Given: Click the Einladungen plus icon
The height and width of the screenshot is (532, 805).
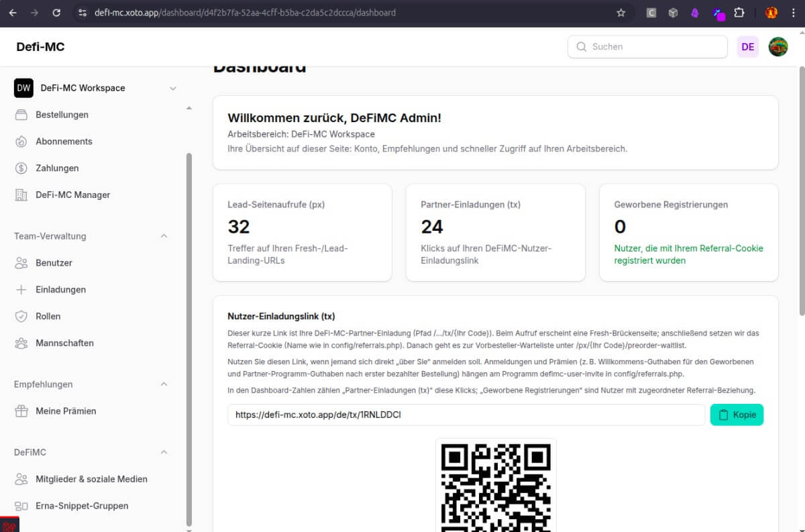Looking at the screenshot, I should [21, 290].
